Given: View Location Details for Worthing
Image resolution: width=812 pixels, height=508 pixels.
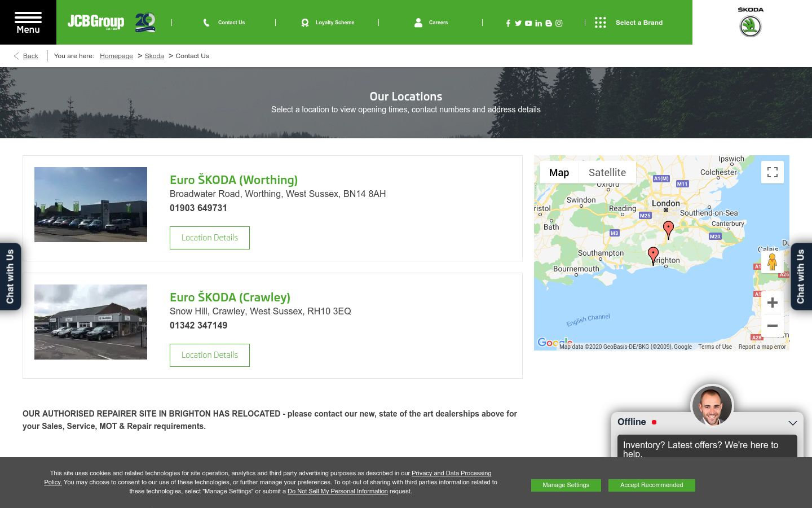Looking at the screenshot, I should [210, 238].
